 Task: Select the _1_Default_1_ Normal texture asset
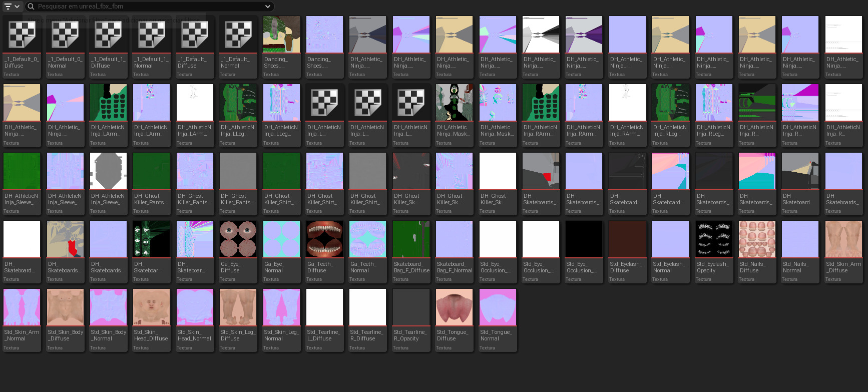(152, 47)
